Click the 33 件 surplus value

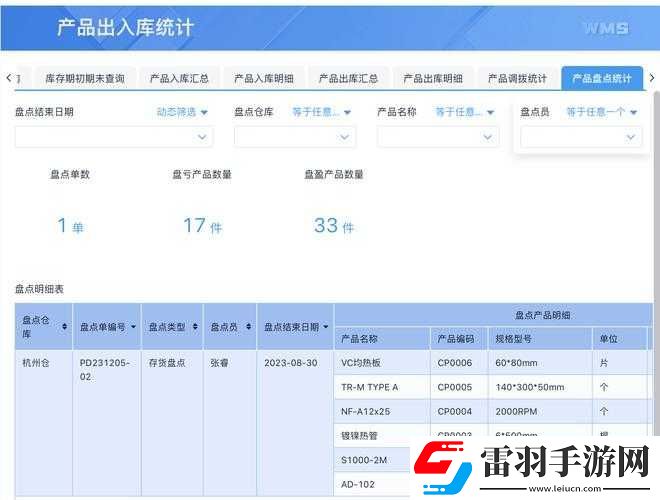coord(334,226)
